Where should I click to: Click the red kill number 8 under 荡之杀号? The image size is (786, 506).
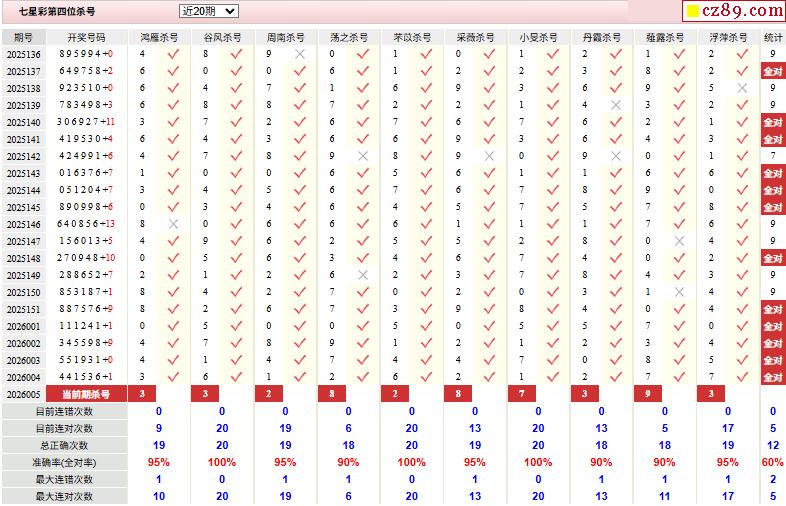(332, 394)
